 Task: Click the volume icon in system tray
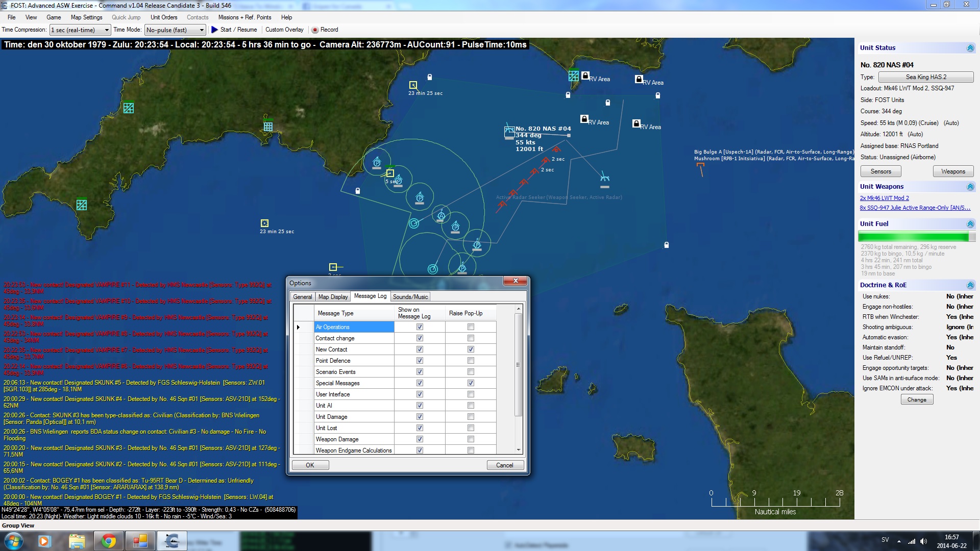click(x=923, y=541)
